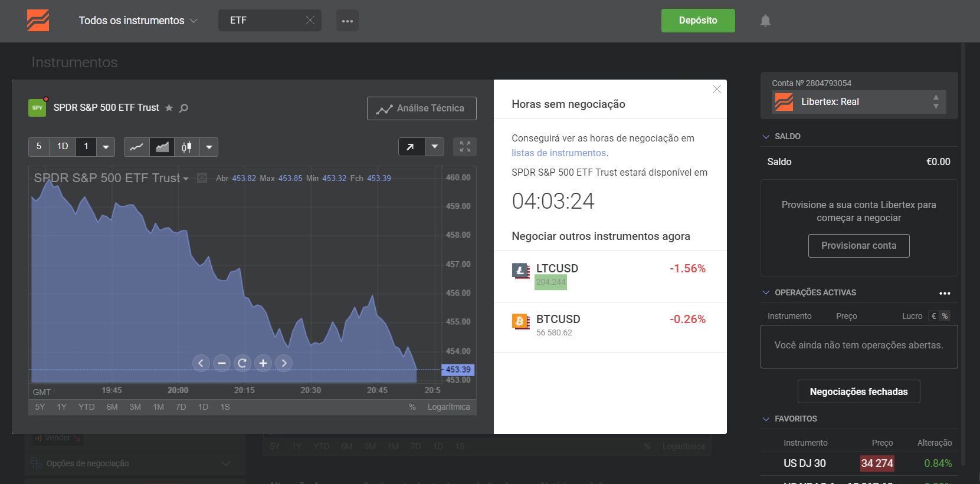Click the search magnifier beside instrument name

183,108
